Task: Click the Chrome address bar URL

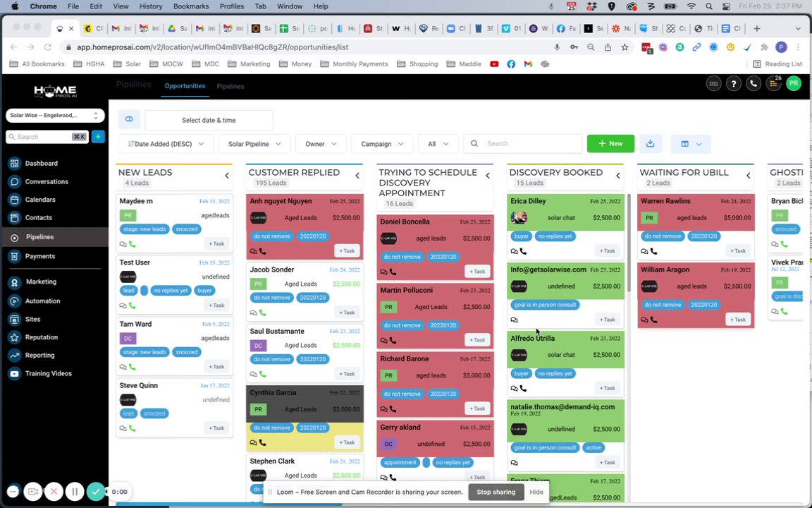Action: pos(212,47)
